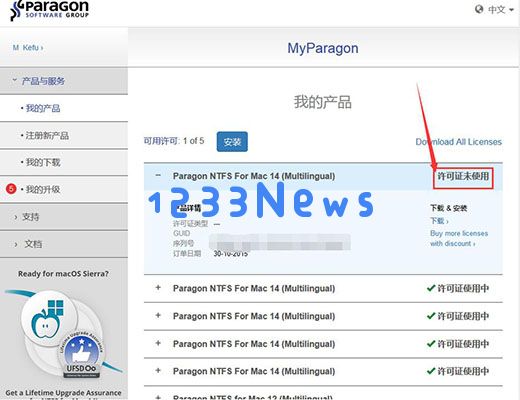Click the Lifetime Upgrade Assurance badge image

coord(81,355)
